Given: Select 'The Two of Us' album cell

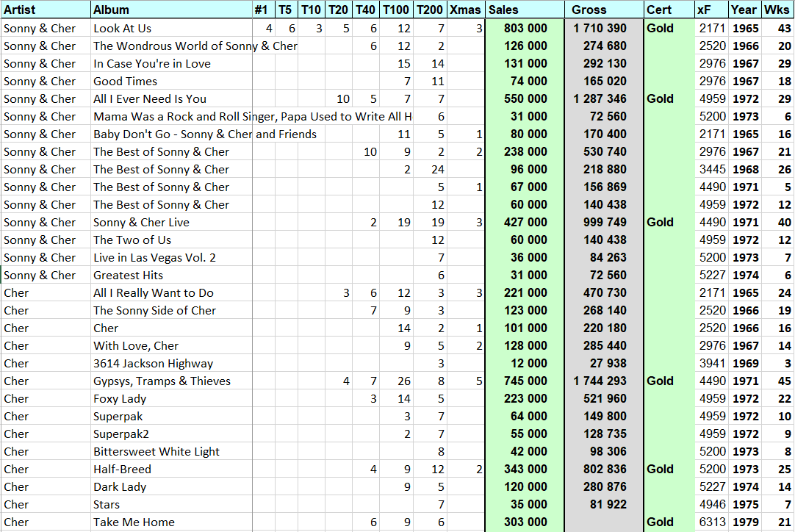Looking at the screenshot, I should tap(171, 240).
